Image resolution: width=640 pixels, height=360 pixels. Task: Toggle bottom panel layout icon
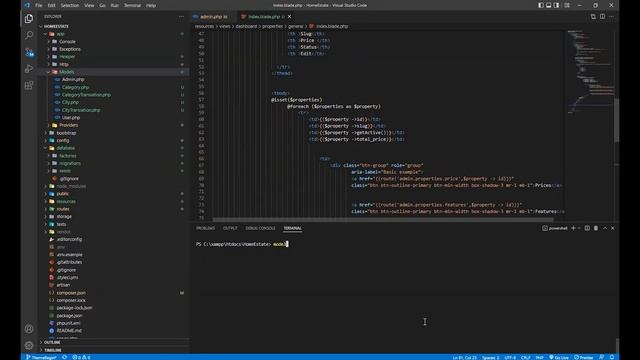[549, 5]
